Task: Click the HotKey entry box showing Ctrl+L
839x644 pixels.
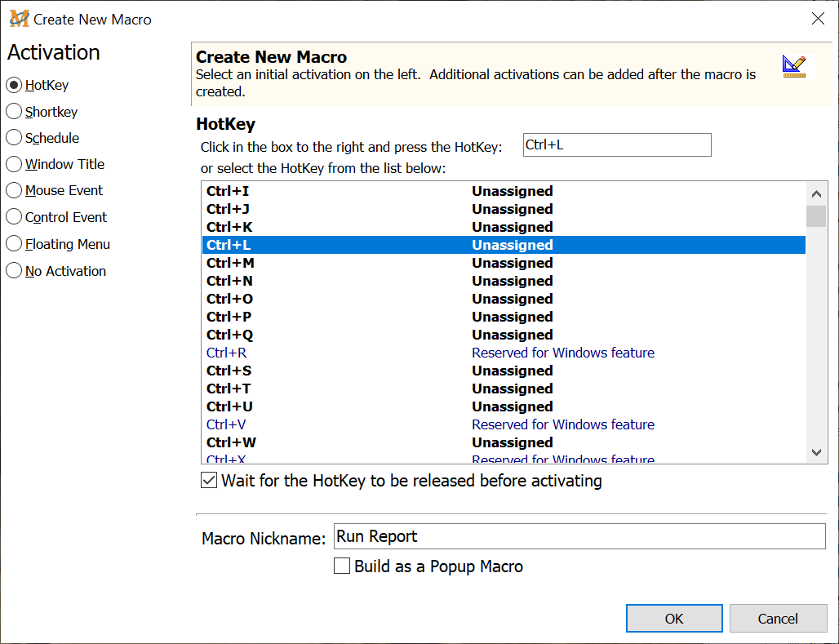Action: [616, 145]
